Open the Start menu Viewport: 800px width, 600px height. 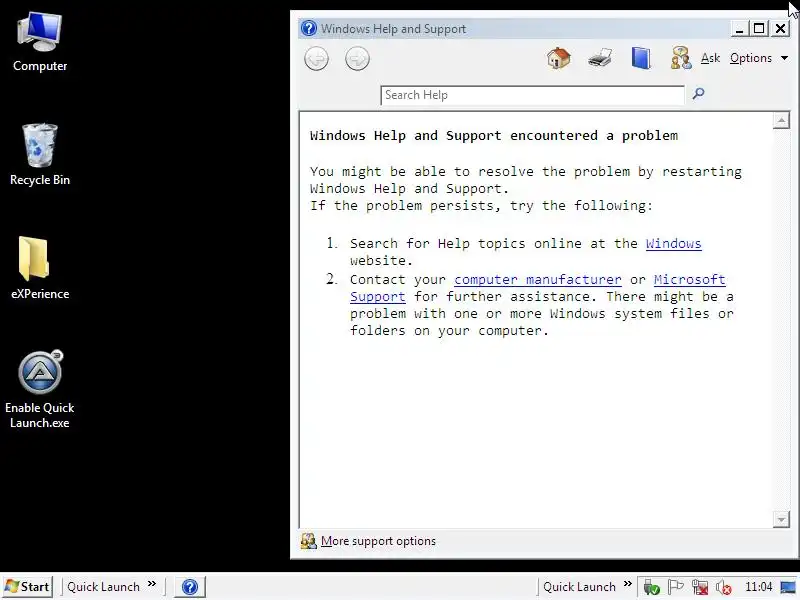27,587
